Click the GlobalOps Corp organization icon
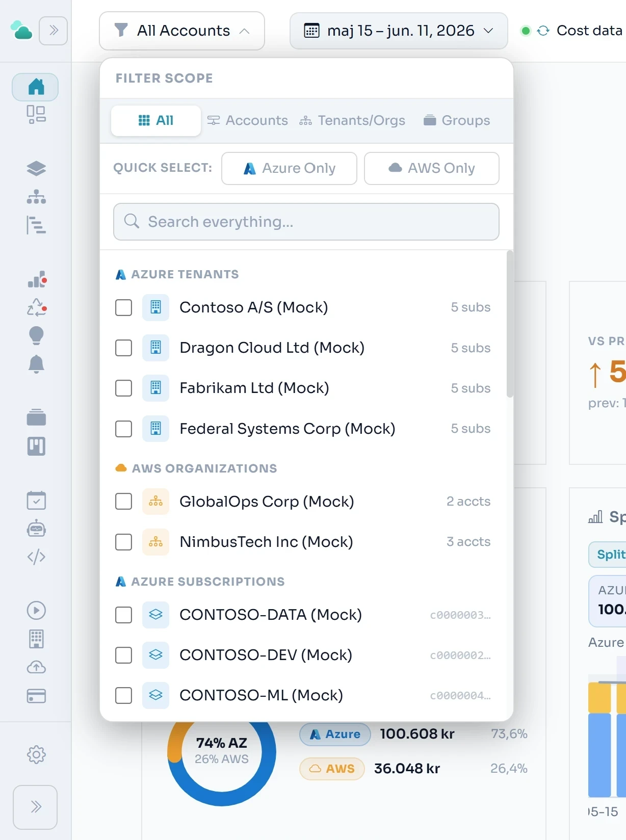Screen dimensions: 626x840 coord(155,502)
